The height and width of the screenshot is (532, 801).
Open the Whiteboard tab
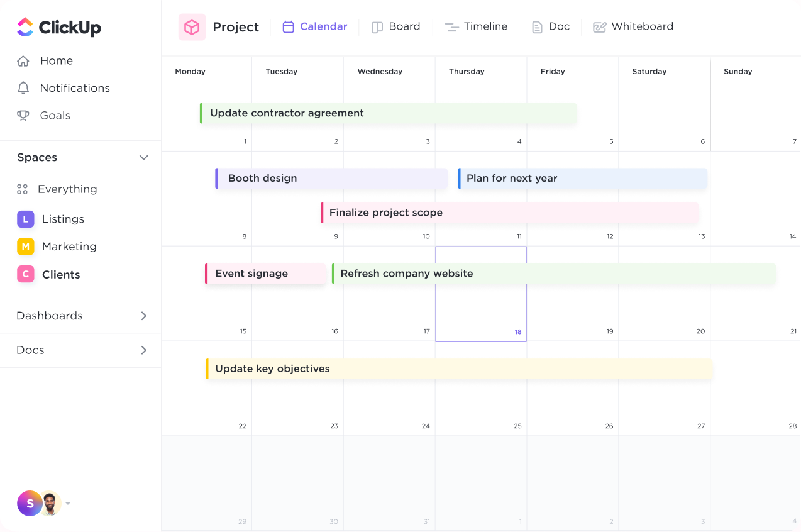(633, 27)
